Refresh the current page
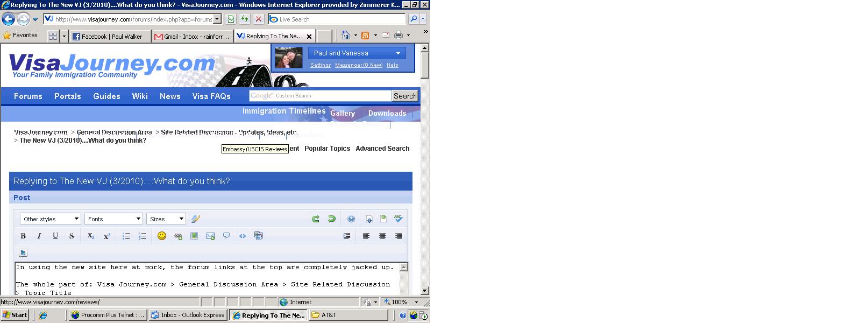Image resolution: width=868 pixels, height=323 pixels. point(245,19)
